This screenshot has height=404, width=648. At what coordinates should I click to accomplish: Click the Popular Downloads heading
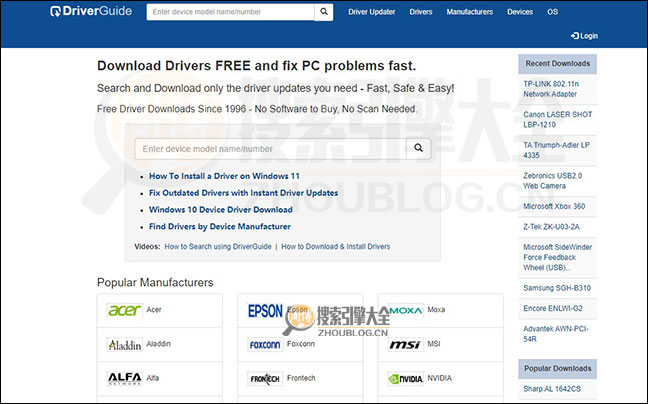tap(557, 368)
